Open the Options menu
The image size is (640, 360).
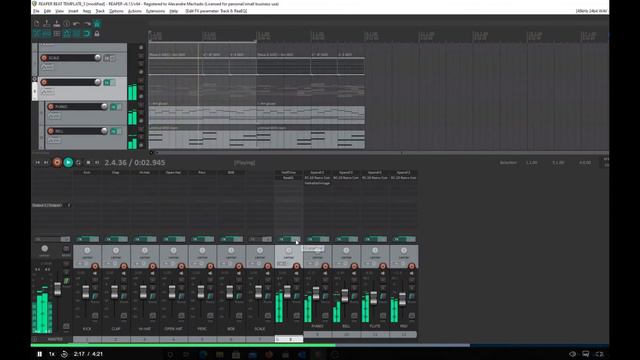click(116, 11)
